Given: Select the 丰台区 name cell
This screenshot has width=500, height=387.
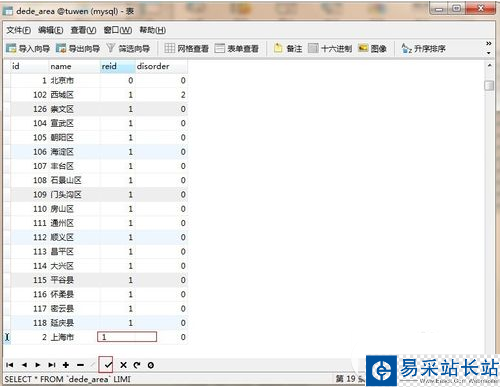Looking at the screenshot, I should (74, 166).
